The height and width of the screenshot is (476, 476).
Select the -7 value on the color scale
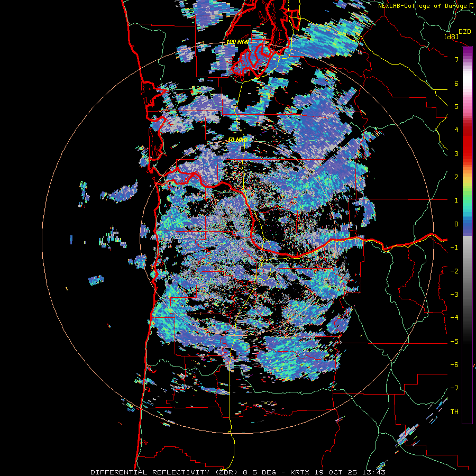click(x=454, y=388)
